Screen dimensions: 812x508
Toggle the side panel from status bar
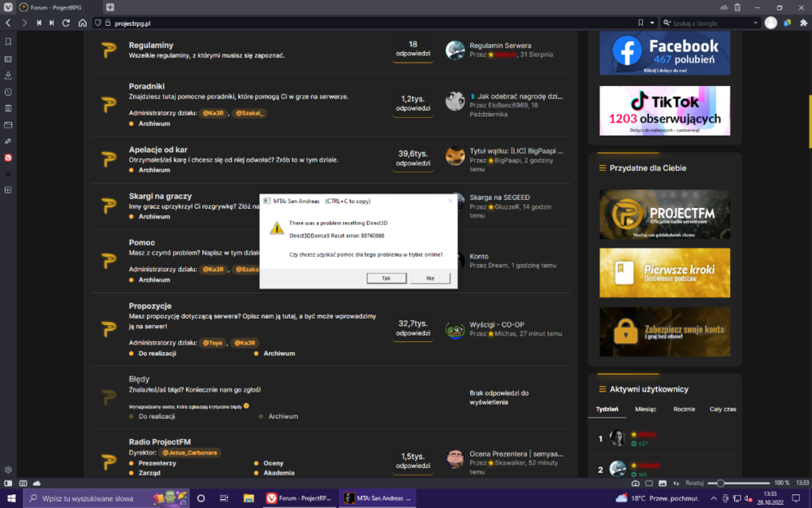[x=8, y=483]
